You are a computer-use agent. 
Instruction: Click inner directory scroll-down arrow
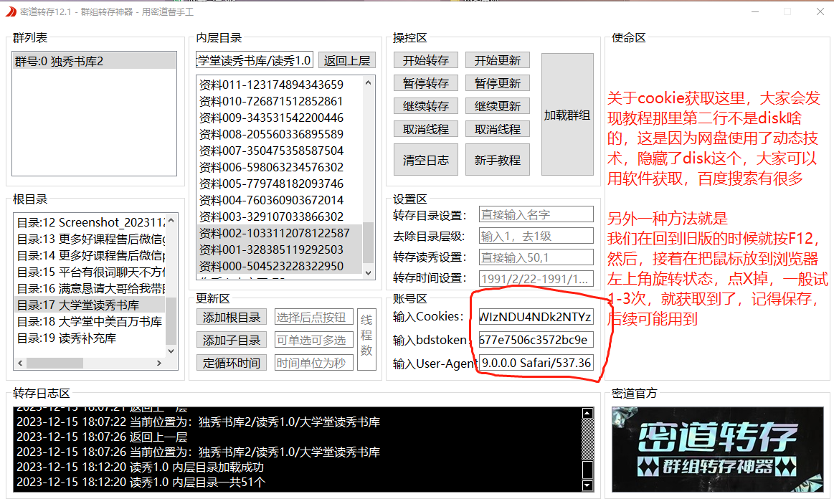pos(368,272)
